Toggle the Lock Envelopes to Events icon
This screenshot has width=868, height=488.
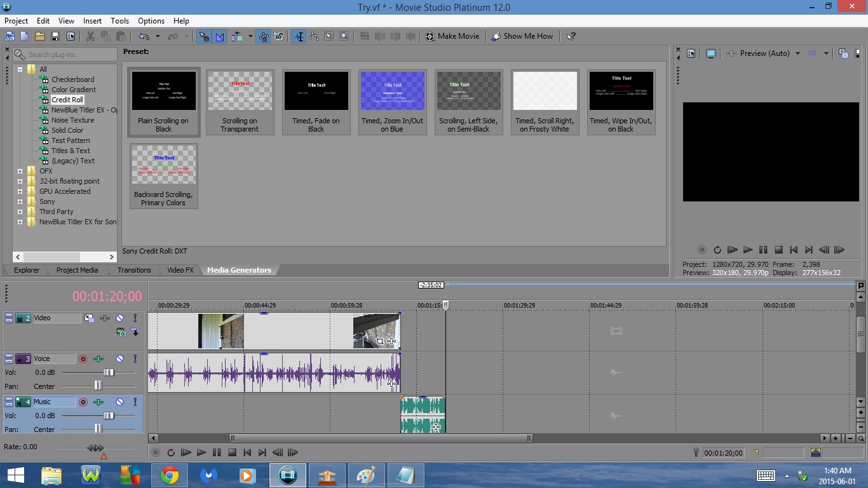(x=264, y=36)
